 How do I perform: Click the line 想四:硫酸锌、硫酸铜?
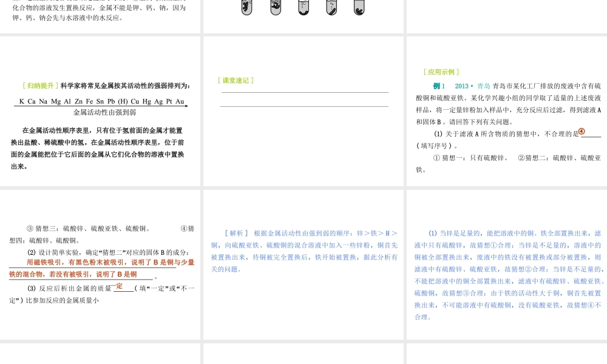(46, 241)
